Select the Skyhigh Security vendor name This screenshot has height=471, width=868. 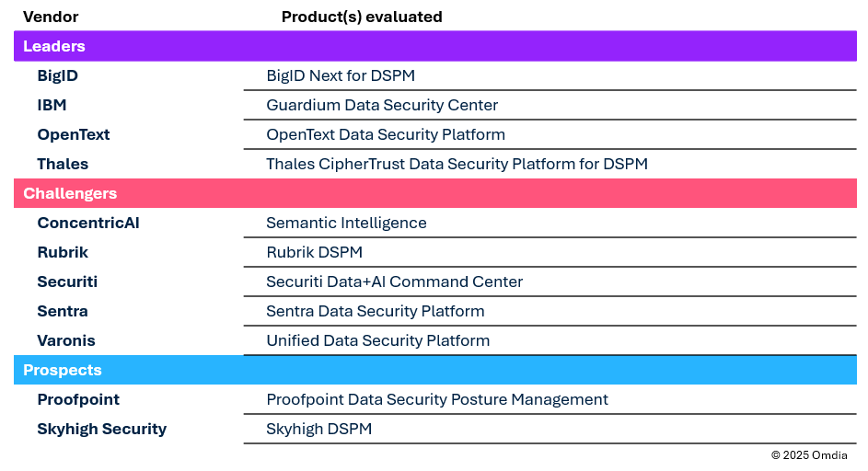click(x=102, y=429)
